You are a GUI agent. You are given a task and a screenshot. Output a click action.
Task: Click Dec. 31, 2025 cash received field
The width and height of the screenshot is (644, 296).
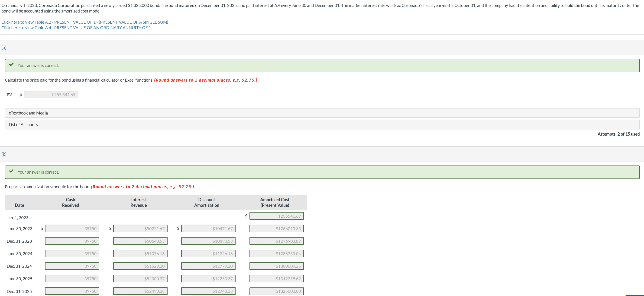(x=72, y=291)
